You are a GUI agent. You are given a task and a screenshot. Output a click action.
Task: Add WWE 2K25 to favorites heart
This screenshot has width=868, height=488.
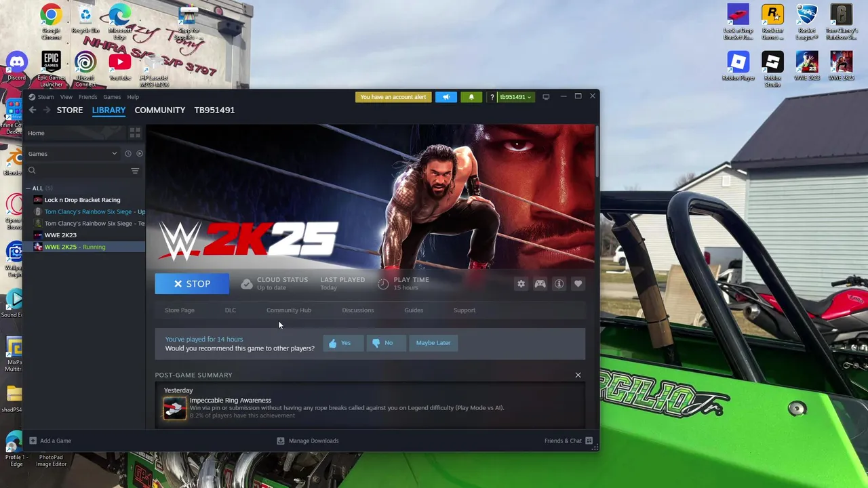coord(578,284)
